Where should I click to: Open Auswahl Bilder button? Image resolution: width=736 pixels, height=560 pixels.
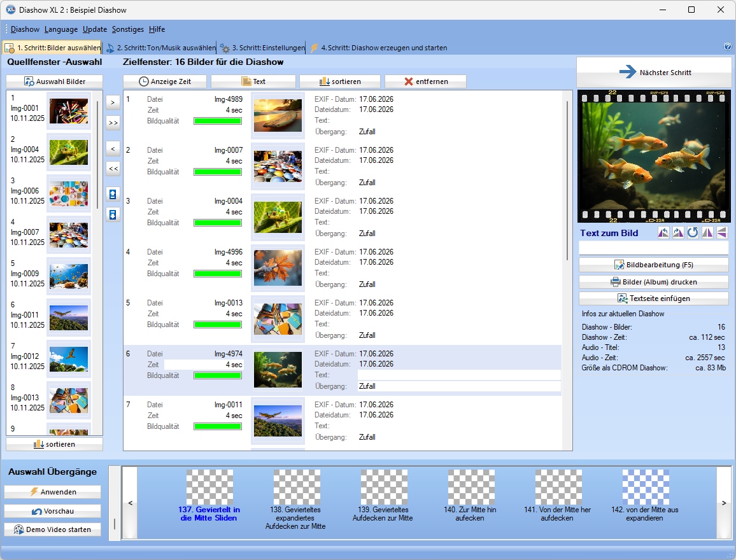(x=55, y=81)
